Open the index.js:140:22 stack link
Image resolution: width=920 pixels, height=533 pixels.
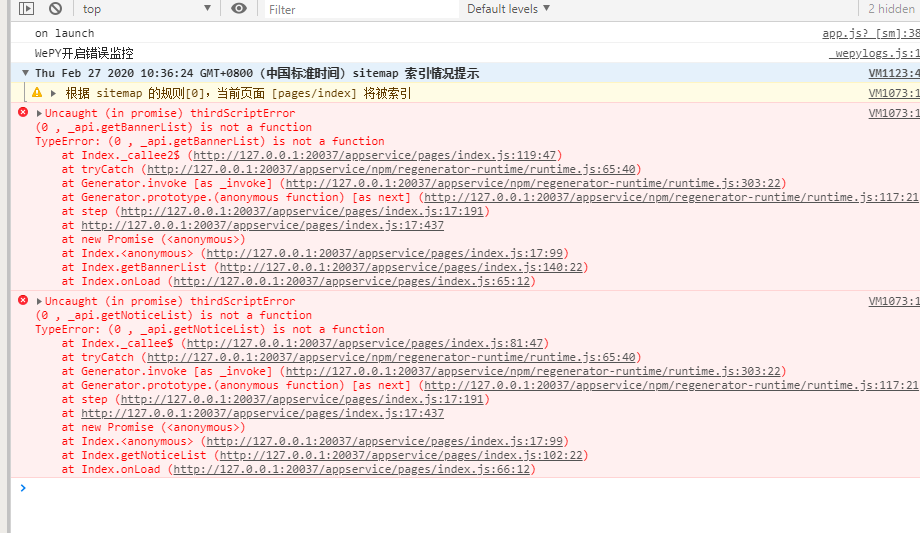point(401,268)
